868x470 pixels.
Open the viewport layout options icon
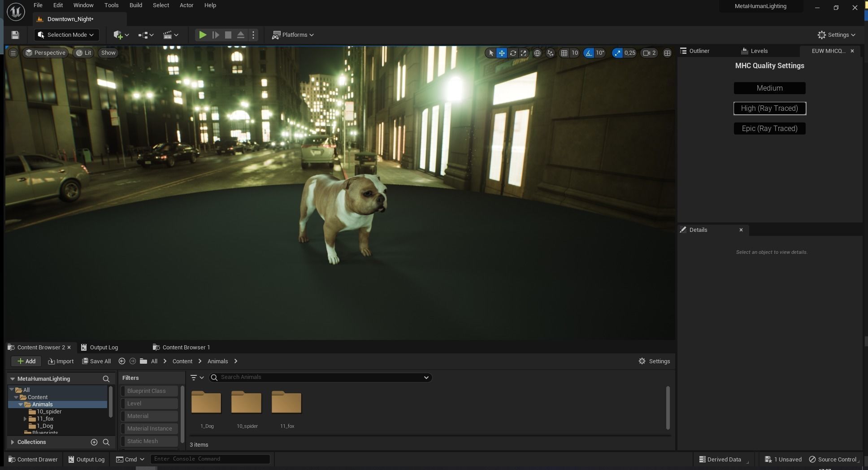(667, 53)
